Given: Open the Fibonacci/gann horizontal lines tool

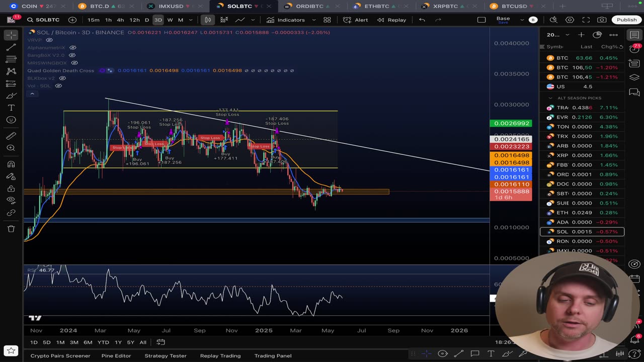Looking at the screenshot, I should click(11, 59).
